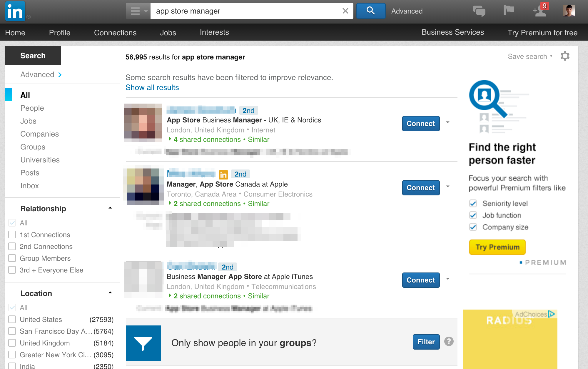
Task: Collapse the Relationship filter section
Action: point(110,208)
